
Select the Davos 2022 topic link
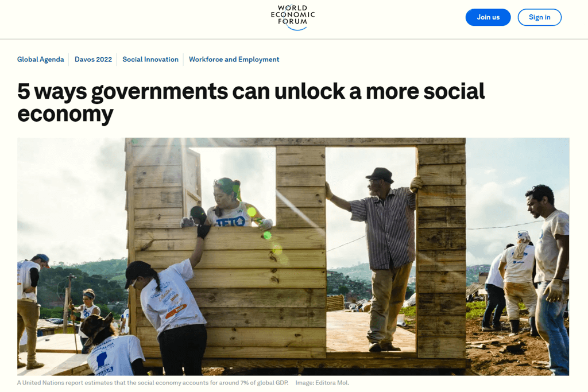(x=94, y=59)
